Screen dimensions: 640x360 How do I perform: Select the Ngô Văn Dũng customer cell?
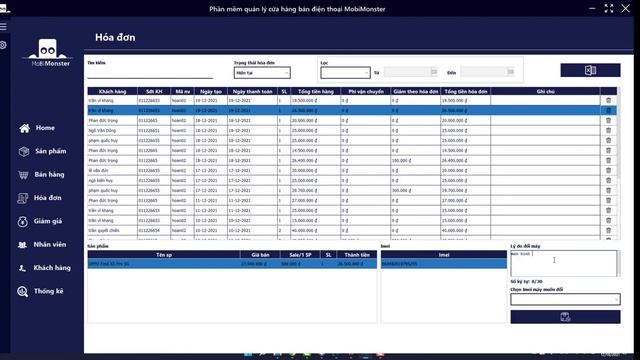113,131
